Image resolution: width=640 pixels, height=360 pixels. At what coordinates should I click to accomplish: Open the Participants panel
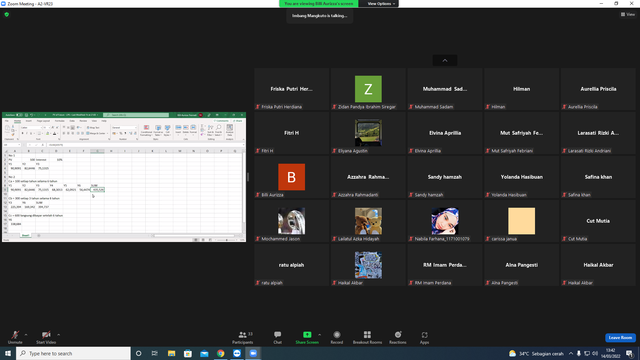[243, 337]
